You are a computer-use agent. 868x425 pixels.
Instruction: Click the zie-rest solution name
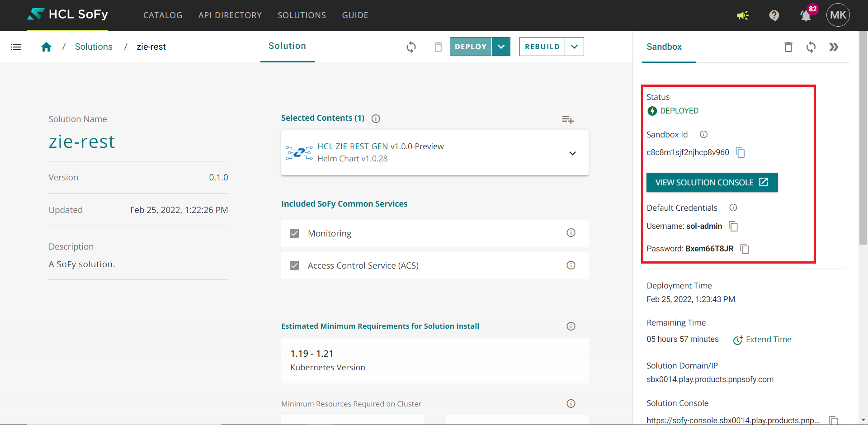pyautogui.click(x=82, y=142)
